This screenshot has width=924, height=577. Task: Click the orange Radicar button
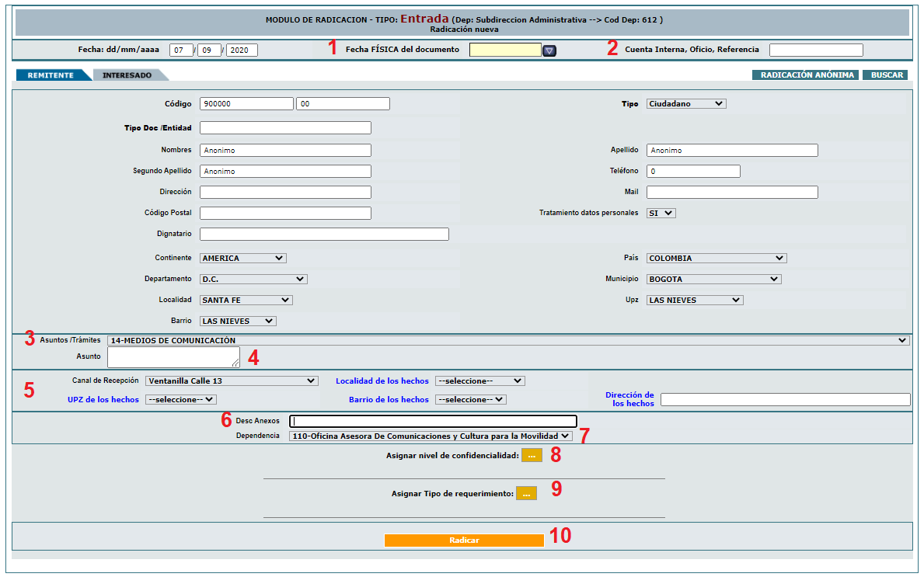pos(464,540)
